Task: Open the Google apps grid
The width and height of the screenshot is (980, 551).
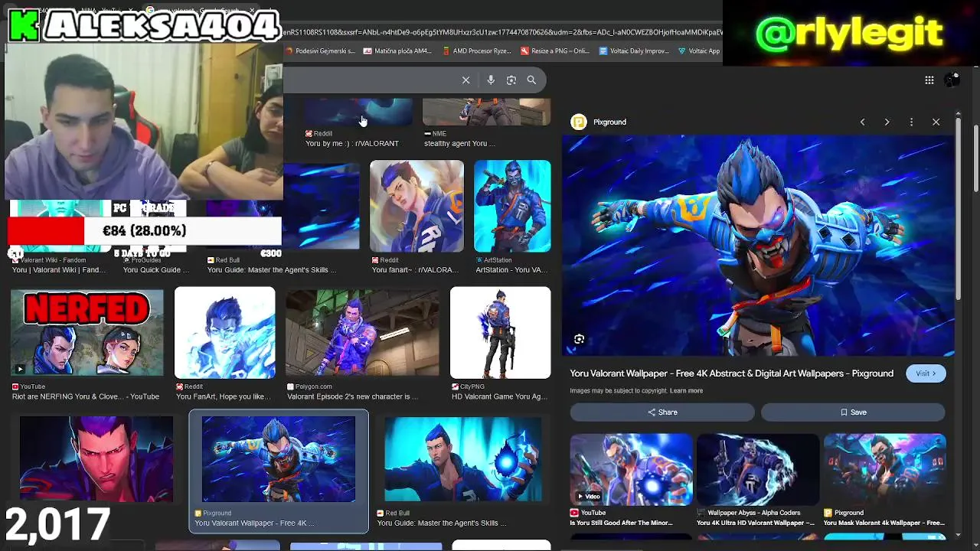Action: tap(929, 80)
